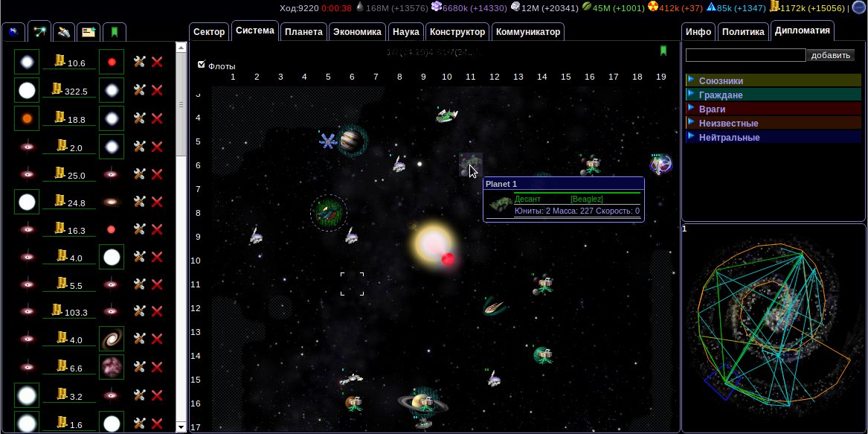The width and height of the screenshot is (868, 434).
Task: Click the Beaglez owner link in tooltip
Action: click(586, 199)
